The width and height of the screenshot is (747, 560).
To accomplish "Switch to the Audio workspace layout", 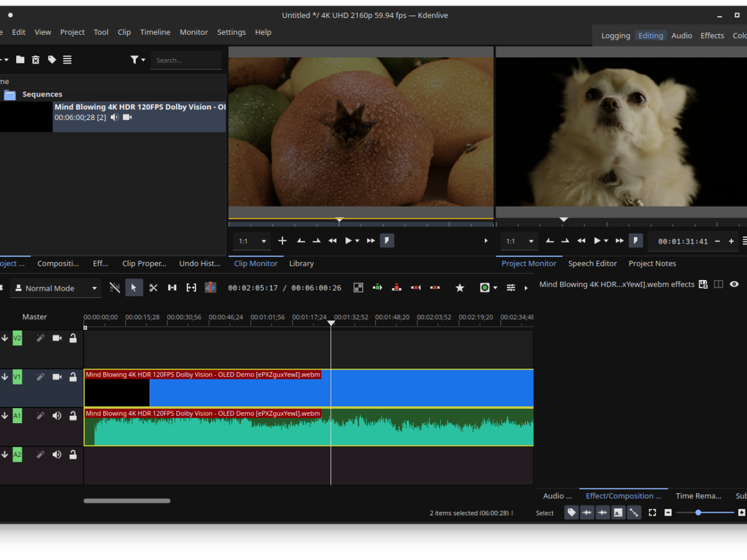I will (x=681, y=35).
